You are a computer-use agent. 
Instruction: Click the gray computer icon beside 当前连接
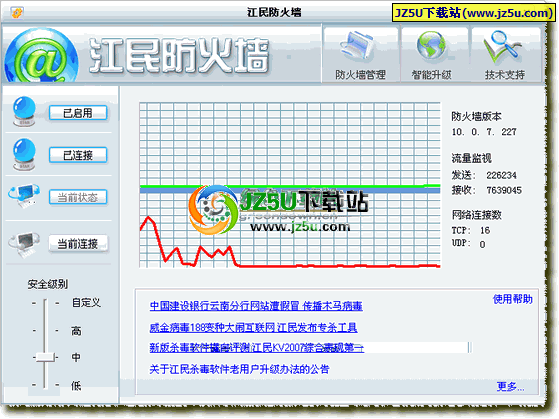coord(24,244)
